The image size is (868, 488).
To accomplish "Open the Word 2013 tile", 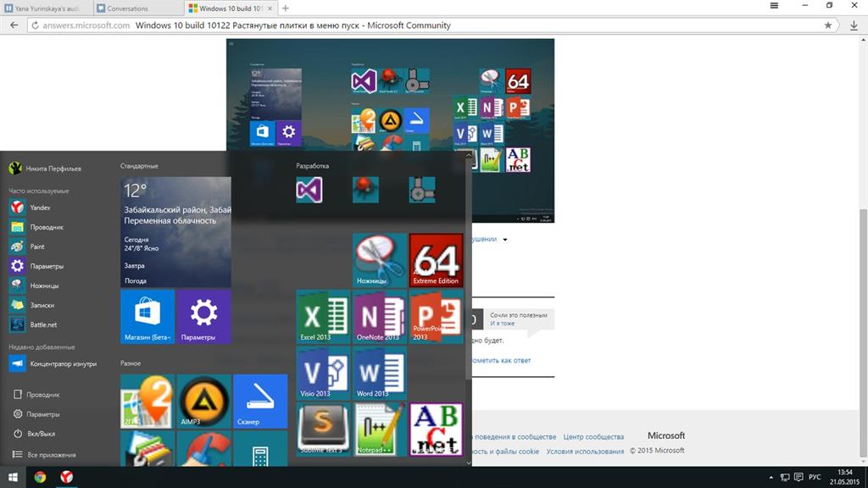I will [379, 374].
